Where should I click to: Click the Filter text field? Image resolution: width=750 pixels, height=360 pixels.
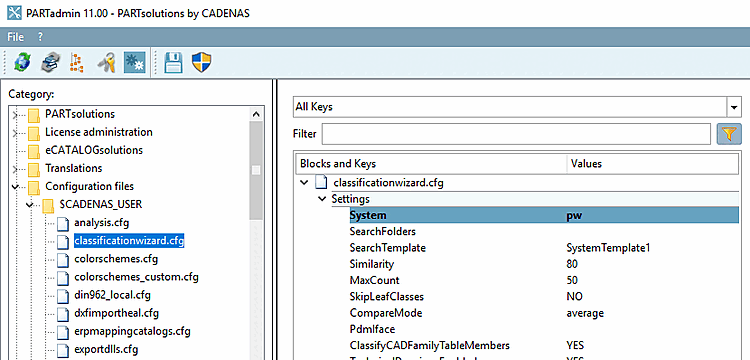pos(516,134)
